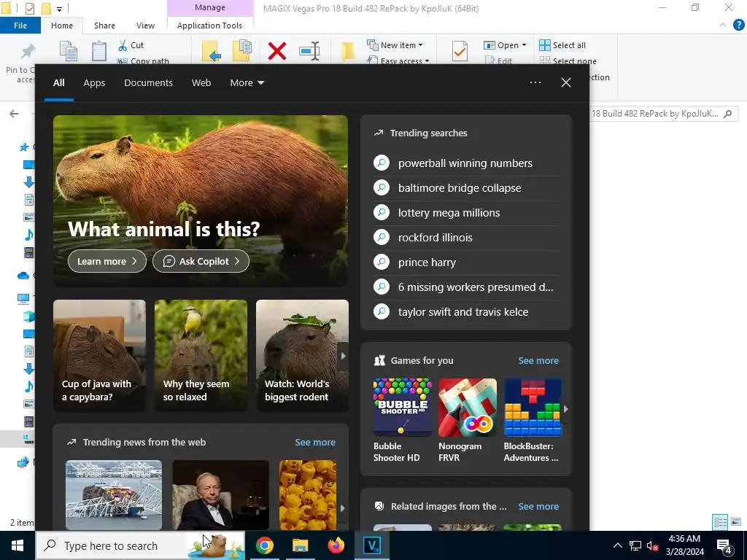The image size is (747, 560).
Task: Open the bridge collapse news thumbnail
Action: 113,495
